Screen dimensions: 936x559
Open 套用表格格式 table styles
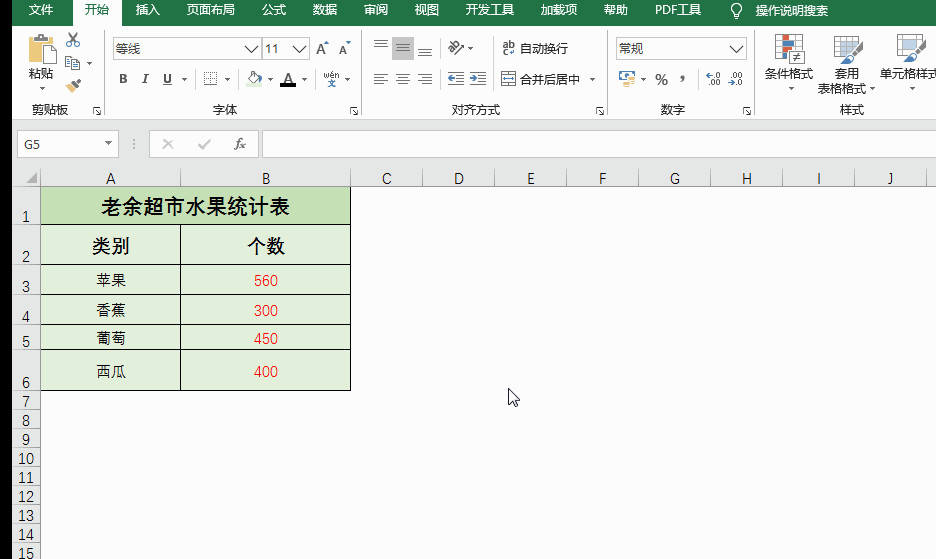[846, 64]
